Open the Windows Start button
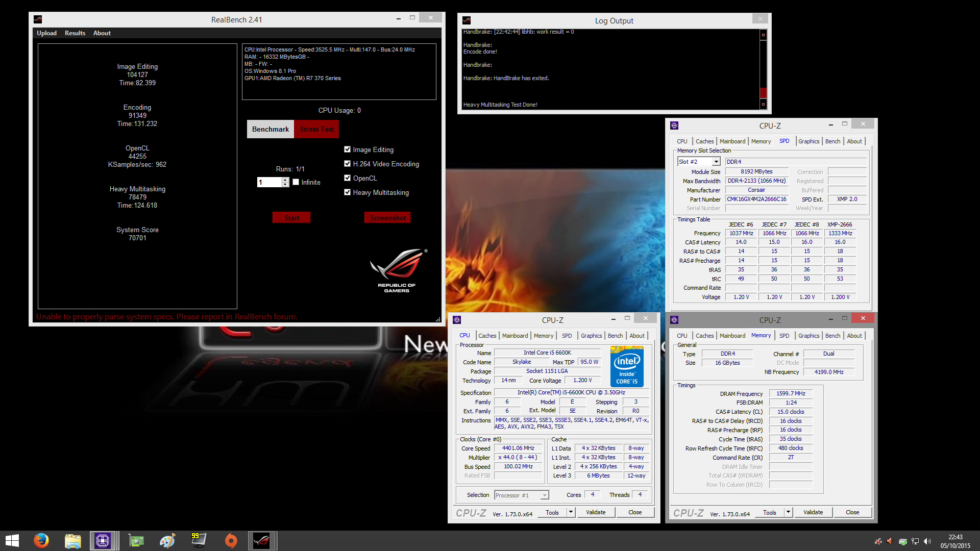This screenshot has width=980, height=551. 12,541
